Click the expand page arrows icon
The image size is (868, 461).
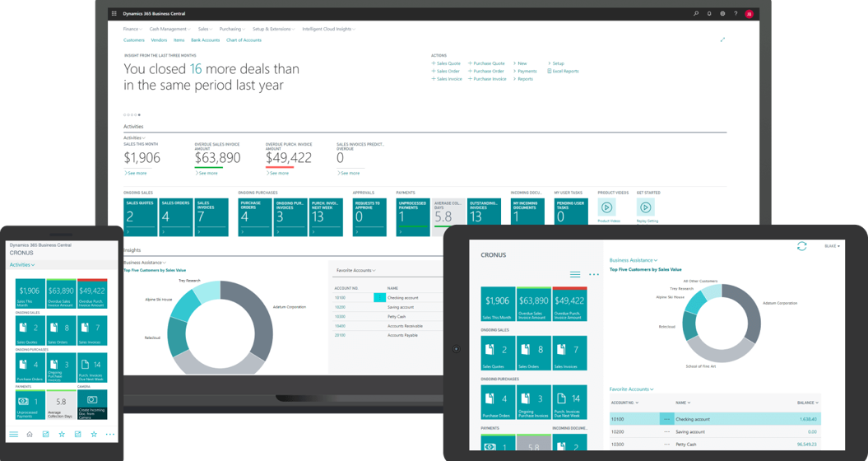722,40
